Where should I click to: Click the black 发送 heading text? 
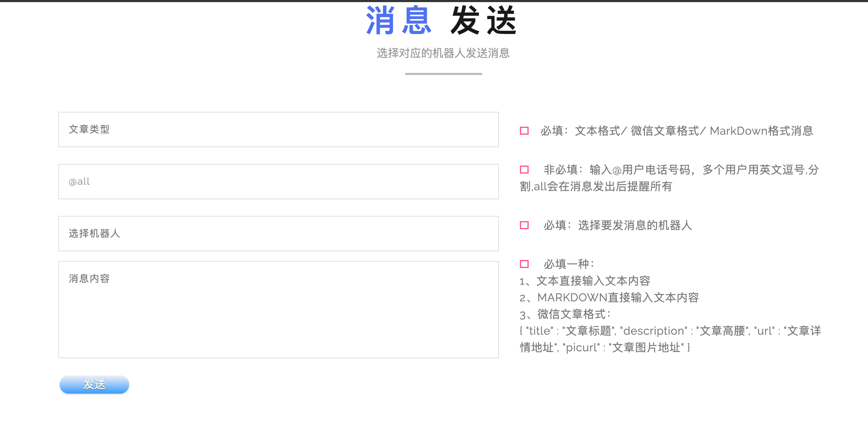tap(484, 21)
